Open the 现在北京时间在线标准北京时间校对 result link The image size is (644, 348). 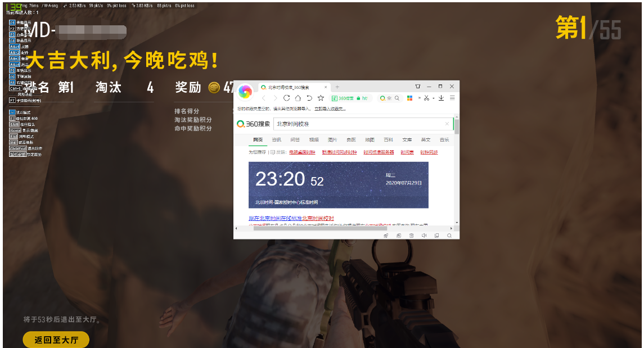point(291,218)
